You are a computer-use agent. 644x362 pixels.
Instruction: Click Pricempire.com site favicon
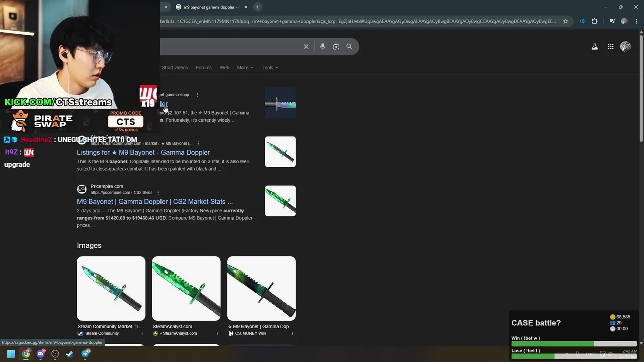(82, 189)
